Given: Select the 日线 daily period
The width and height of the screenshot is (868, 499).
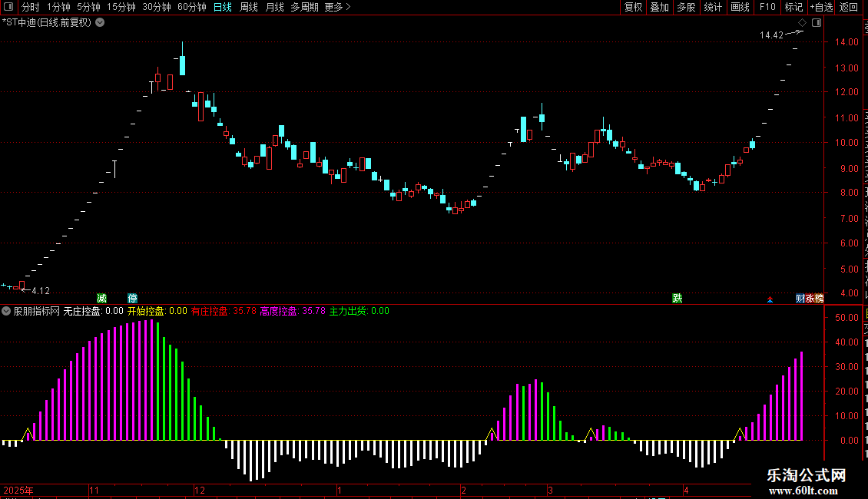Looking at the screenshot, I should click(x=223, y=7).
